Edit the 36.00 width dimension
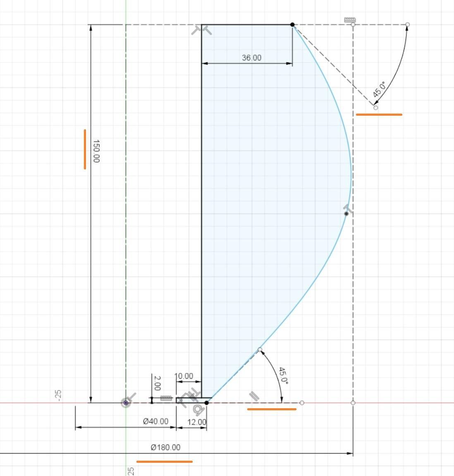 (251, 57)
